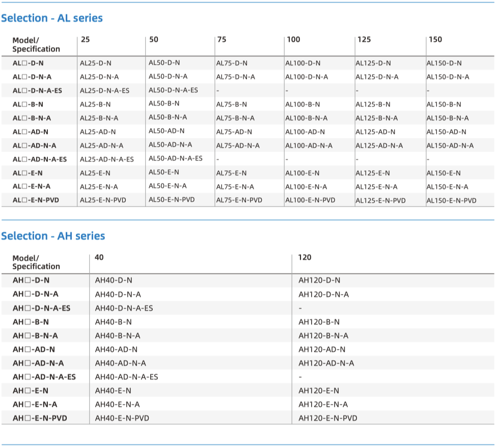Viewport: 496px width, 448px height.
Task: Select cell AH40-B-N-A
Action: pos(118,336)
